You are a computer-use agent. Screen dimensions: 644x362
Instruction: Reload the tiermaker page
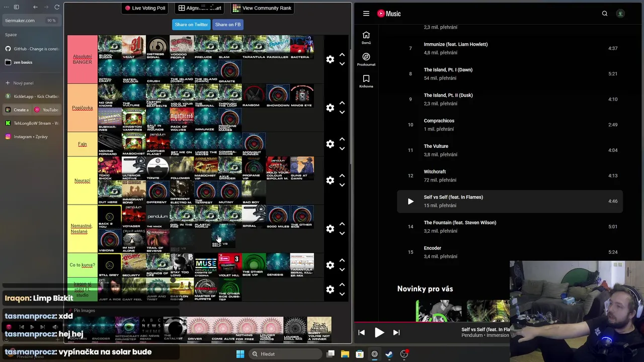(57, 7)
